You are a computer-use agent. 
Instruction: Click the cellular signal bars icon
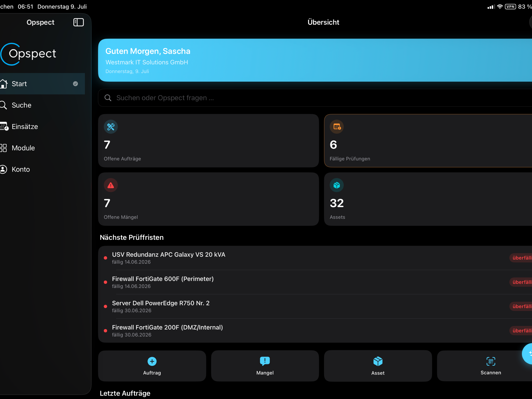(x=491, y=7)
